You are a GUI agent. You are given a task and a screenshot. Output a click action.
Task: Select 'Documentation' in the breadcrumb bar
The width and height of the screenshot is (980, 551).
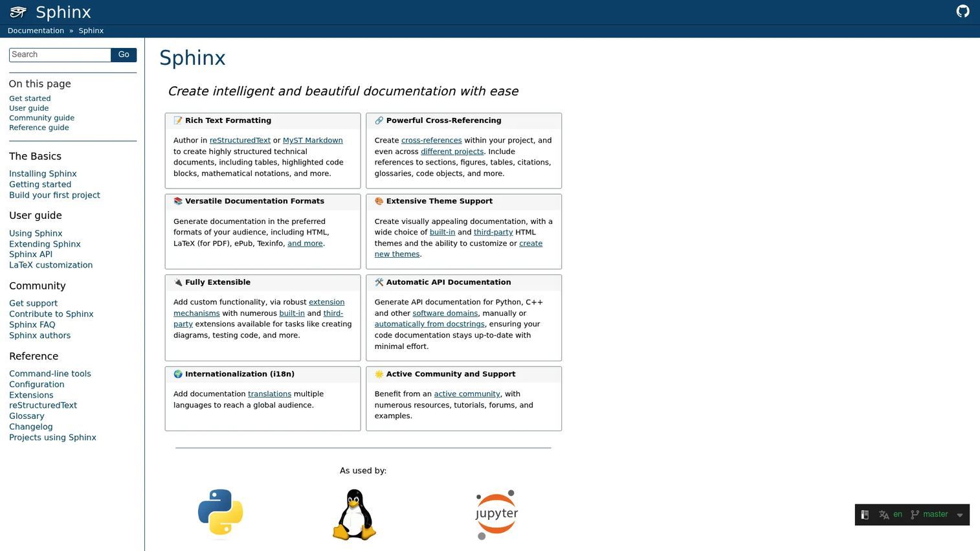click(x=36, y=31)
